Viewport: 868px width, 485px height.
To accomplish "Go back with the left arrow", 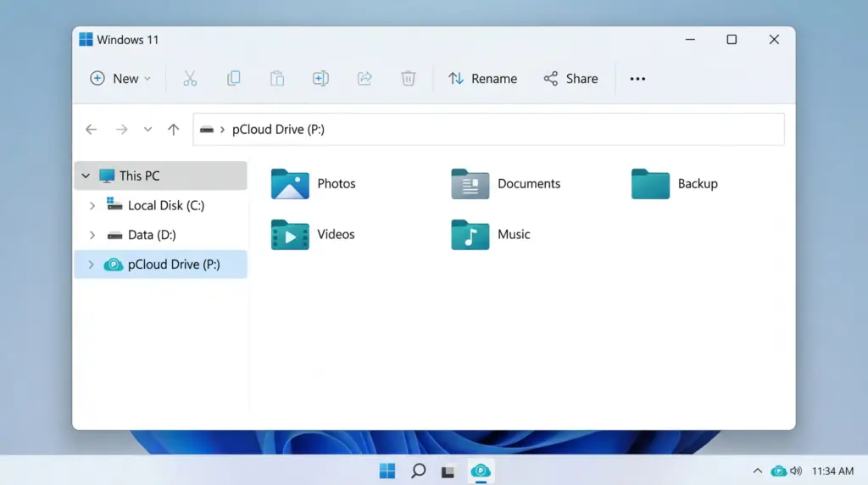I will click(x=92, y=130).
